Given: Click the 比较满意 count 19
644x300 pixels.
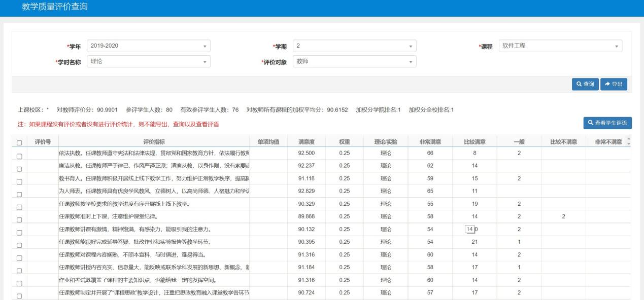Looking at the screenshot, I should click(474, 203).
